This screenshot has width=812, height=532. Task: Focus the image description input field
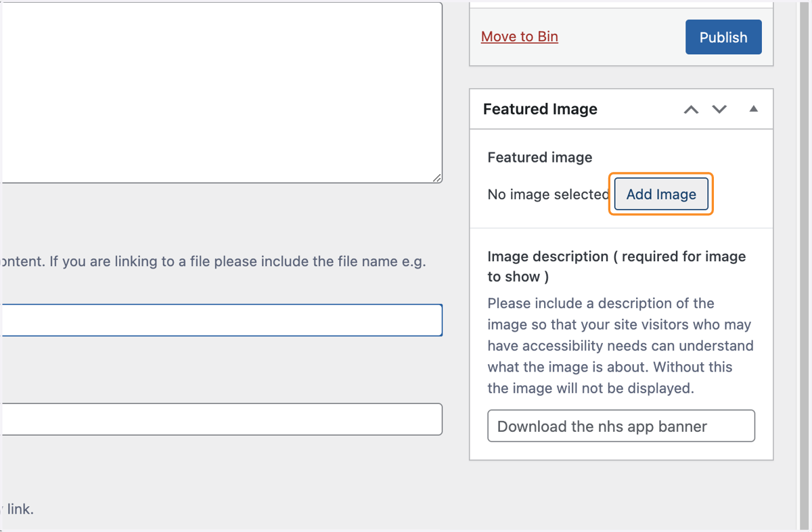tap(621, 426)
